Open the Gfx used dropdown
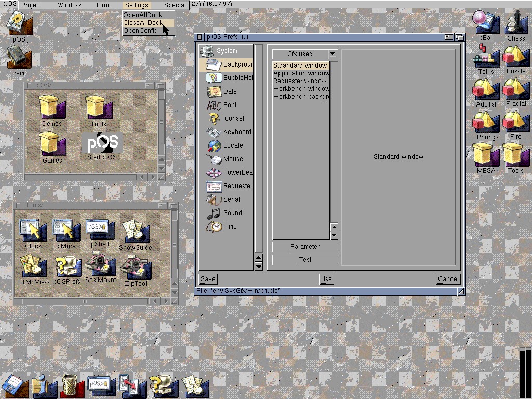This screenshot has height=399, width=532. pos(332,54)
